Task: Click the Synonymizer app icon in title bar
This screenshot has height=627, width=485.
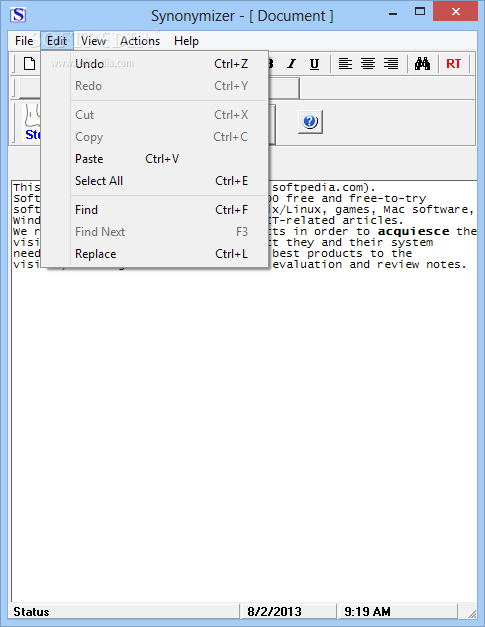Action: point(18,15)
